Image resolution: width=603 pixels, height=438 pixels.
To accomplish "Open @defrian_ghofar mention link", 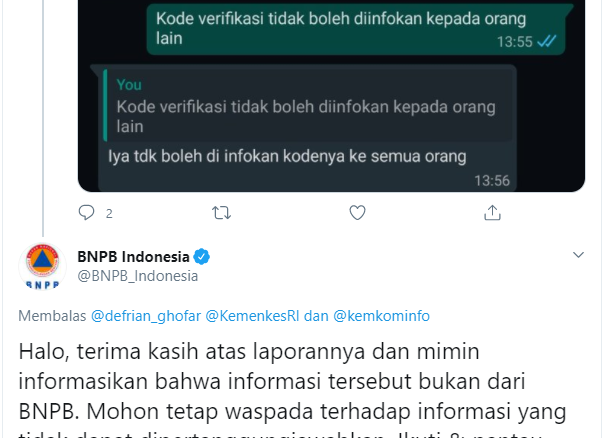I will tap(146, 316).
